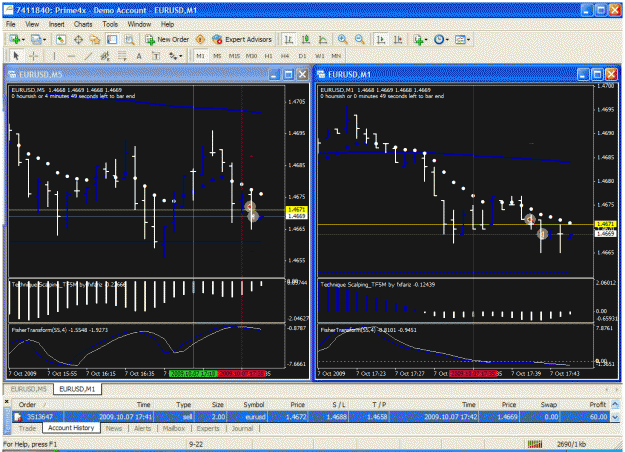
Task: Switch chart to M30 timeframe
Action: pos(251,56)
